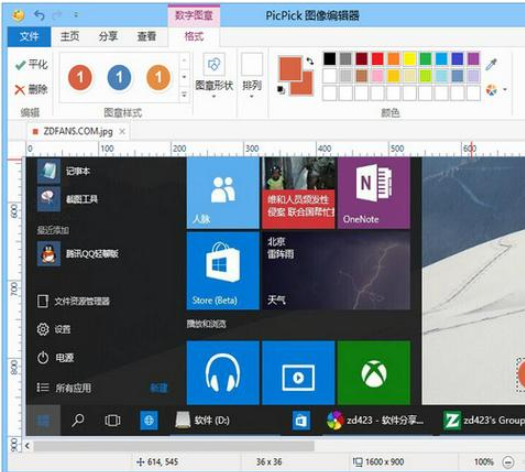The width and height of the screenshot is (525, 472).
Task: Click the foreground color swatch
Action: coord(290,69)
